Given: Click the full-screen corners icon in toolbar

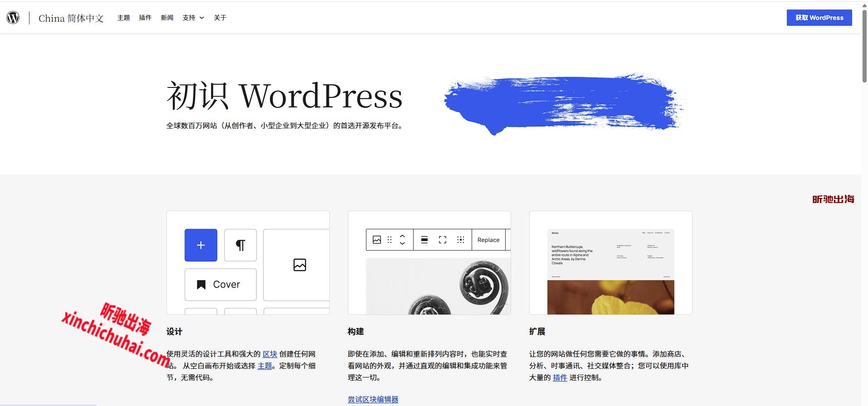Looking at the screenshot, I should (x=443, y=240).
